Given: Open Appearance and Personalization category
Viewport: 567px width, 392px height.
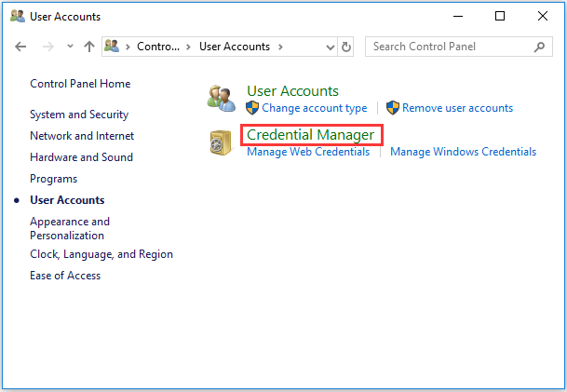Looking at the screenshot, I should tap(70, 228).
